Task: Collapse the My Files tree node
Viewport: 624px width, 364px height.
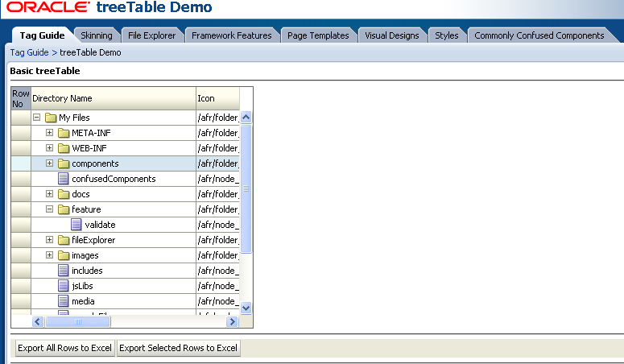Action: pyautogui.click(x=37, y=118)
